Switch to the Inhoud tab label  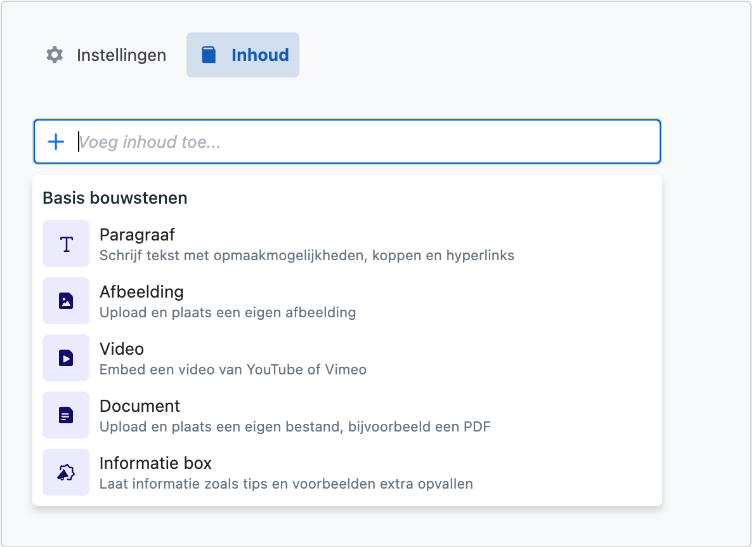click(x=260, y=55)
